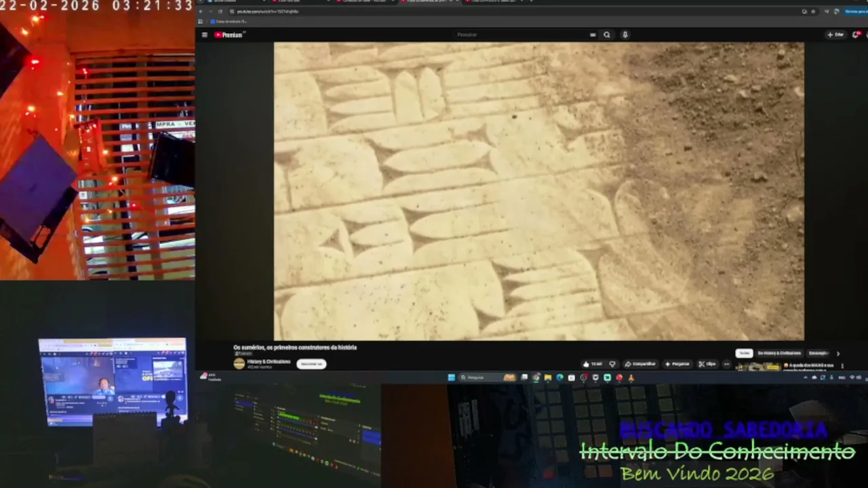Open the weather widget on the taskbar
Screen dimensions: 868x488
211,378
